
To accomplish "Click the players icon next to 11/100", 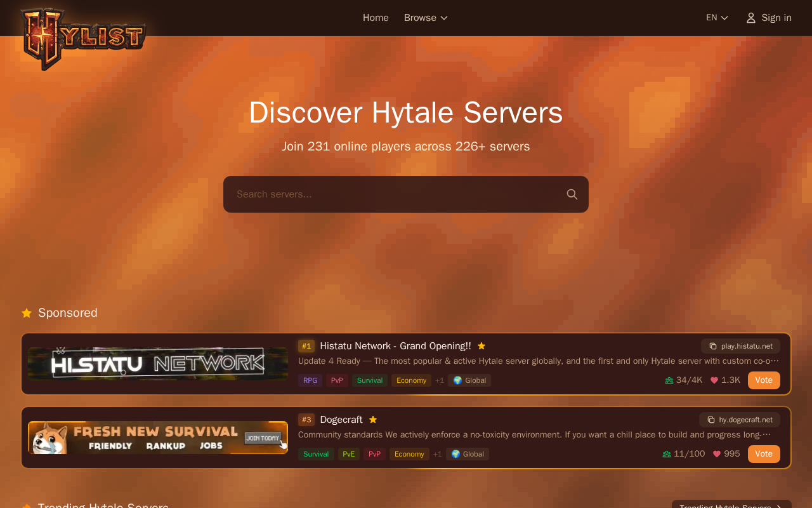I will 667,454.
